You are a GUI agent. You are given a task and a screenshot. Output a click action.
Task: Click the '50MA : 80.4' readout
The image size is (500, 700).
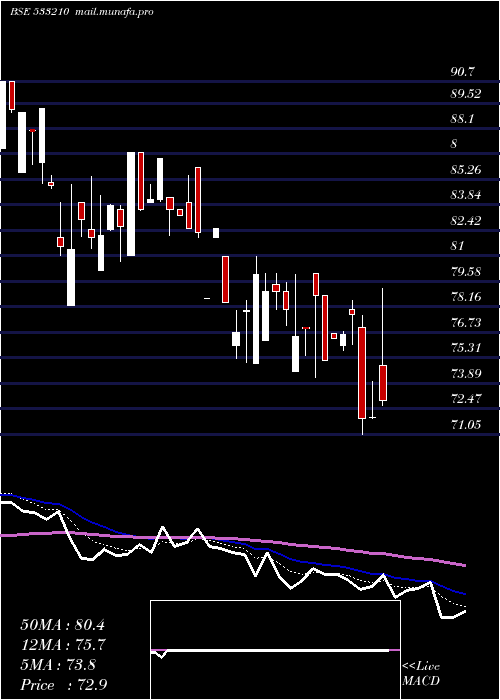pyautogui.click(x=62, y=625)
